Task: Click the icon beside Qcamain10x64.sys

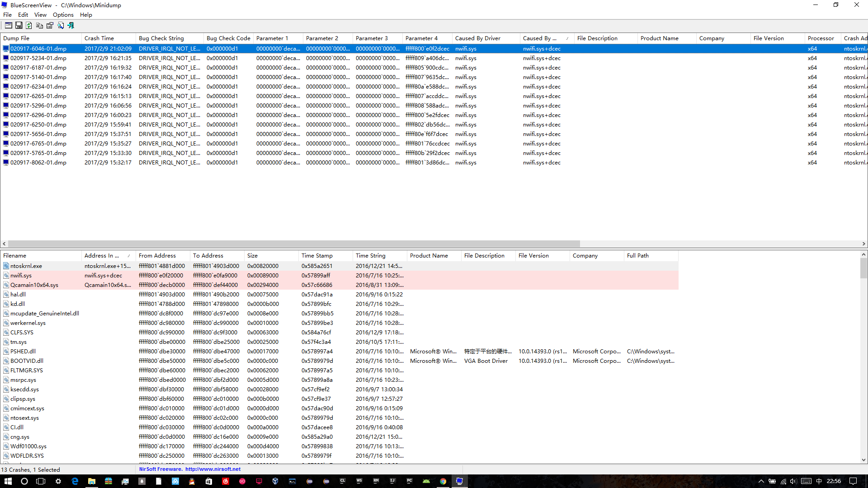Action: click(x=6, y=285)
